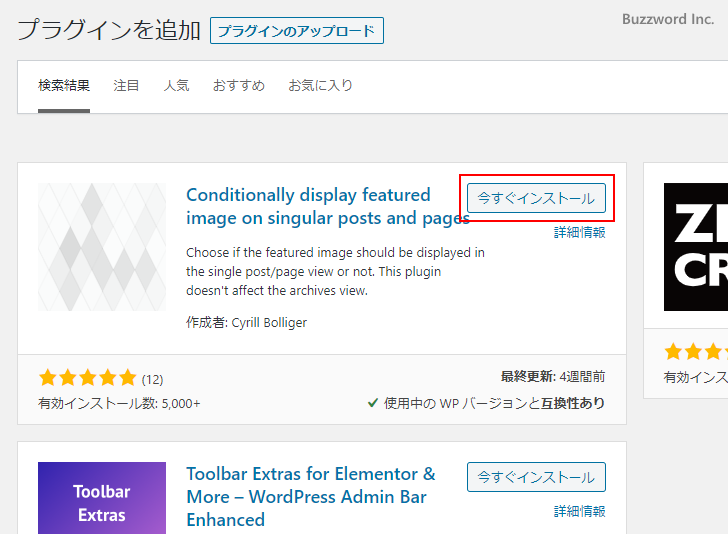Click the Toolbar Extras plugin icon
Viewport: 728px width, 534px height.
pyautogui.click(x=102, y=498)
